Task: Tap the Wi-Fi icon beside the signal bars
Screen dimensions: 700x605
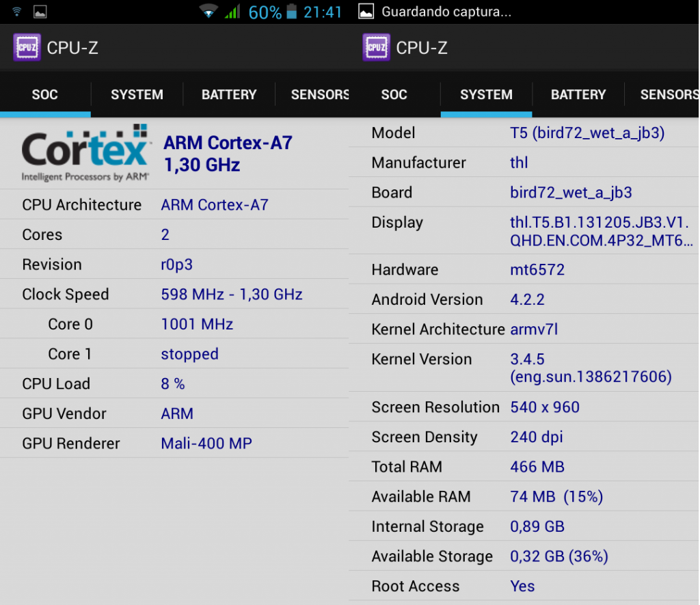Action: (208, 12)
